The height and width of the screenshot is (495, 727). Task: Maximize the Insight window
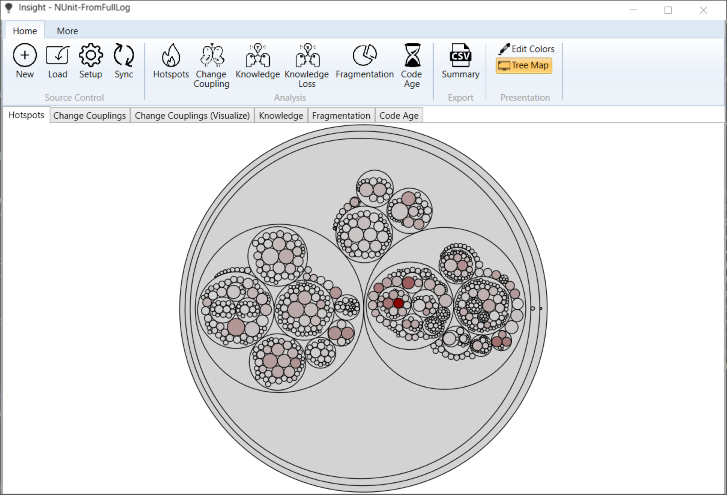point(668,10)
